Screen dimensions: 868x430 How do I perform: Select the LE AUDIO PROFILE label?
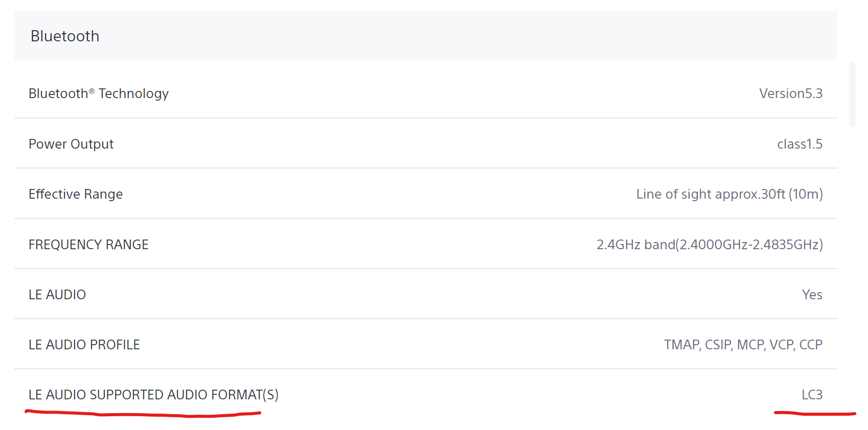point(84,345)
